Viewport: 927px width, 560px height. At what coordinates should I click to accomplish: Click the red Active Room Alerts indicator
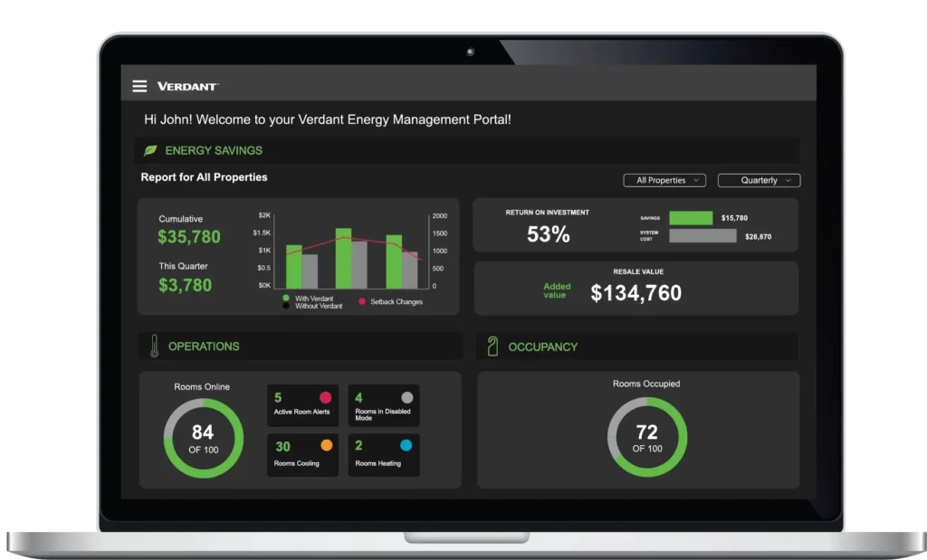[326, 397]
